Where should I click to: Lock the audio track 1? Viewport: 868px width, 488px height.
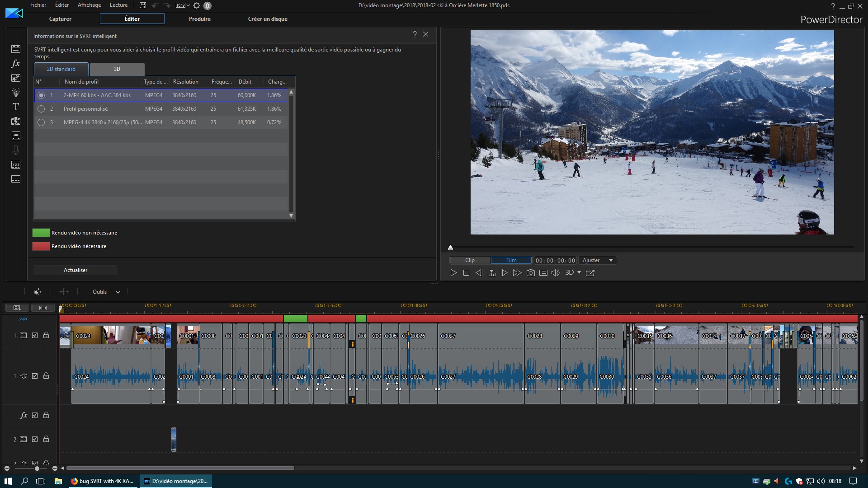pos(46,376)
